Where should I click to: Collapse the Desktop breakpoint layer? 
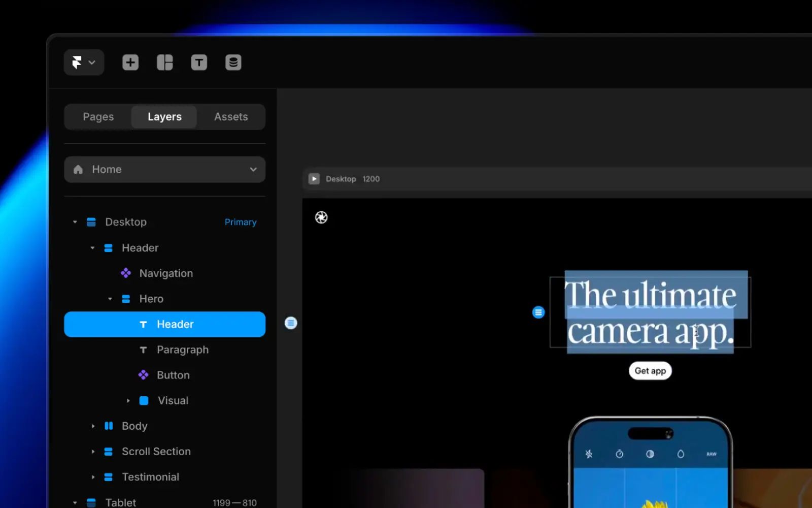[x=75, y=222]
